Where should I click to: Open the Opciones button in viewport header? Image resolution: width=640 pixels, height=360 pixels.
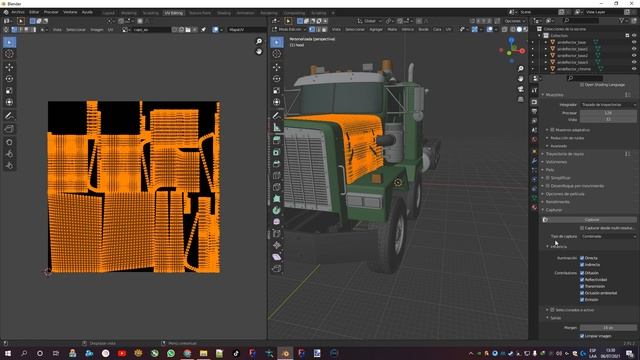[x=514, y=21]
